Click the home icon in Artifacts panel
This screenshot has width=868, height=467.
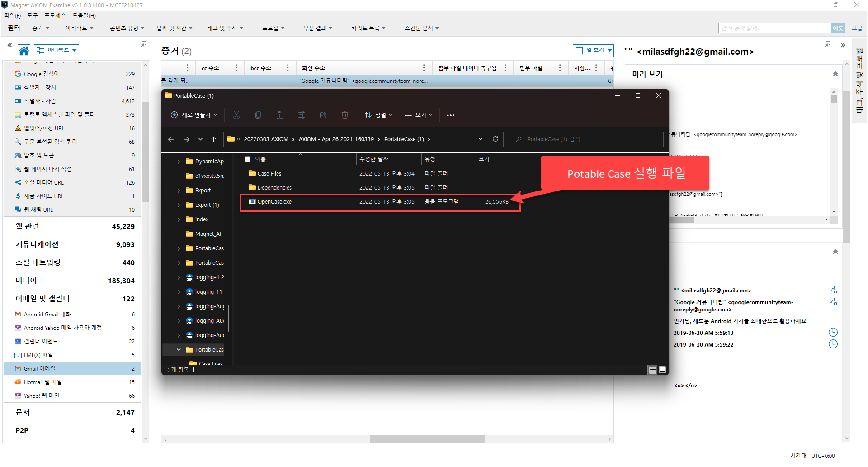click(24, 51)
